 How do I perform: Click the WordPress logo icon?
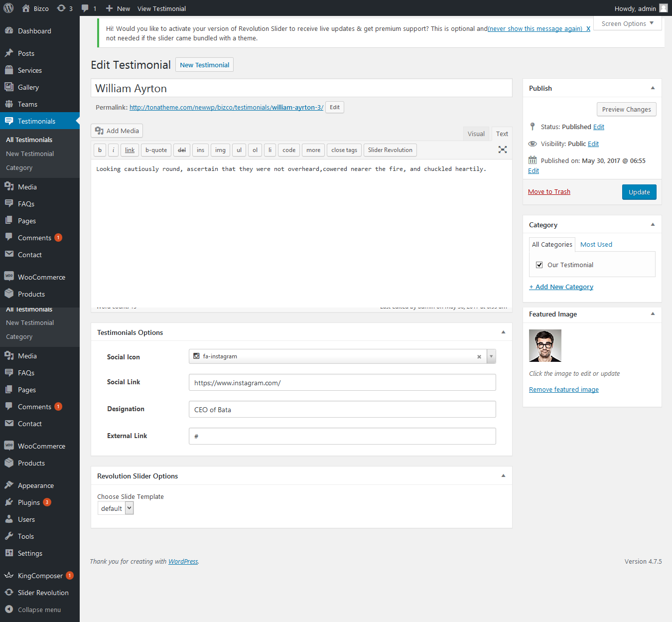coord(8,8)
